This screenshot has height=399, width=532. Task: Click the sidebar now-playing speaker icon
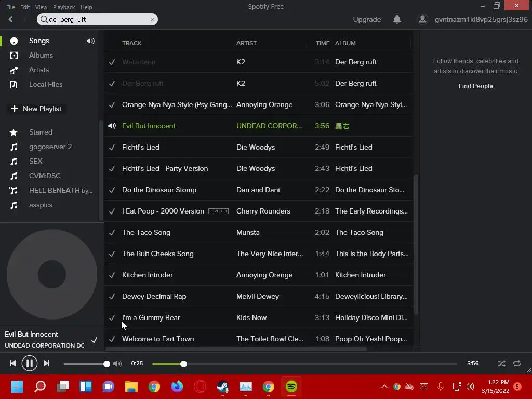90,41
